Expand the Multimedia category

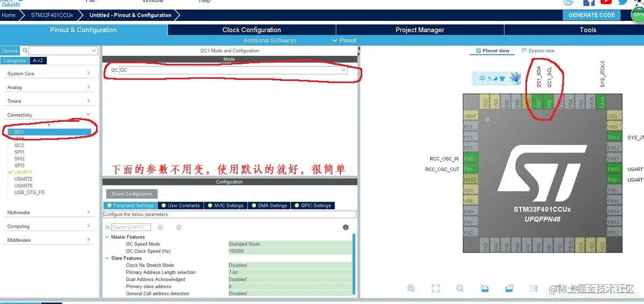(x=49, y=212)
